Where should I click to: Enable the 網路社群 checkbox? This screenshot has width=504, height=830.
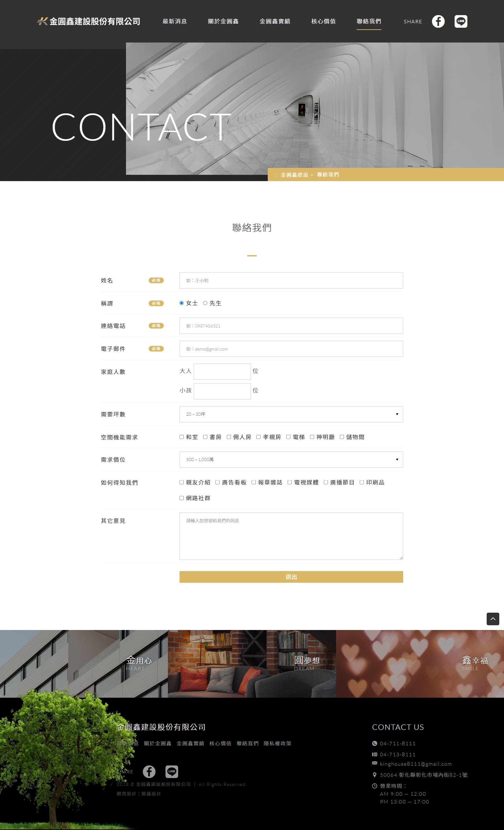(181, 498)
